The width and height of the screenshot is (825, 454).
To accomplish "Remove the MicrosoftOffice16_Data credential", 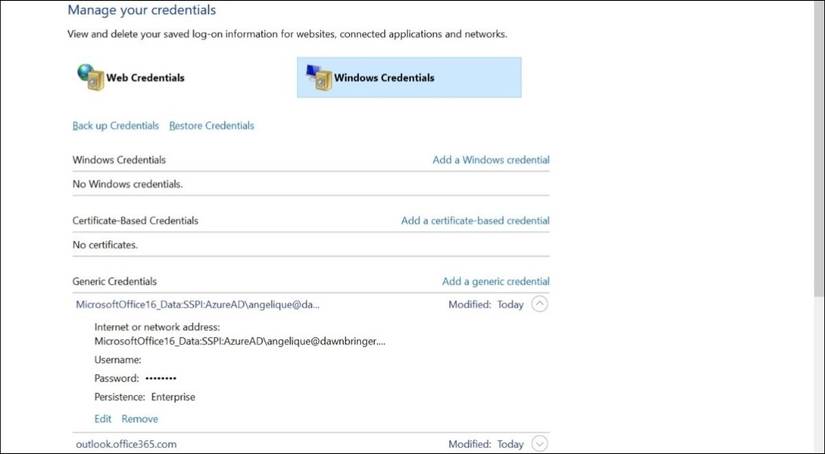I will 139,419.
